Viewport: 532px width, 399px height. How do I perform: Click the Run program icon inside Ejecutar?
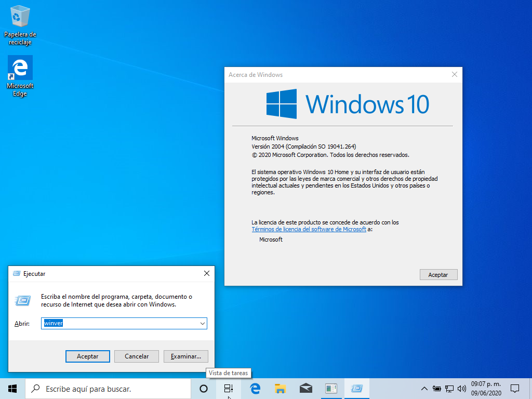pos(23,300)
